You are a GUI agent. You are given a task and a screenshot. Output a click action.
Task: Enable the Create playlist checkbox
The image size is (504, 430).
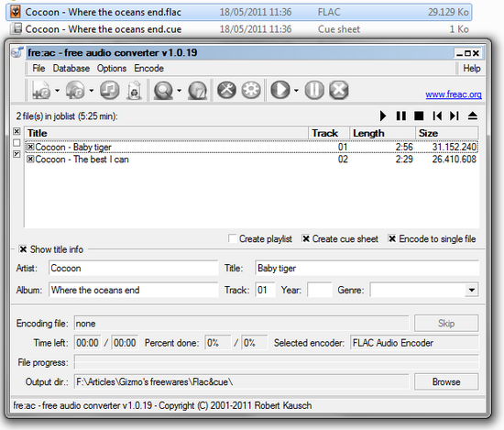(x=232, y=238)
